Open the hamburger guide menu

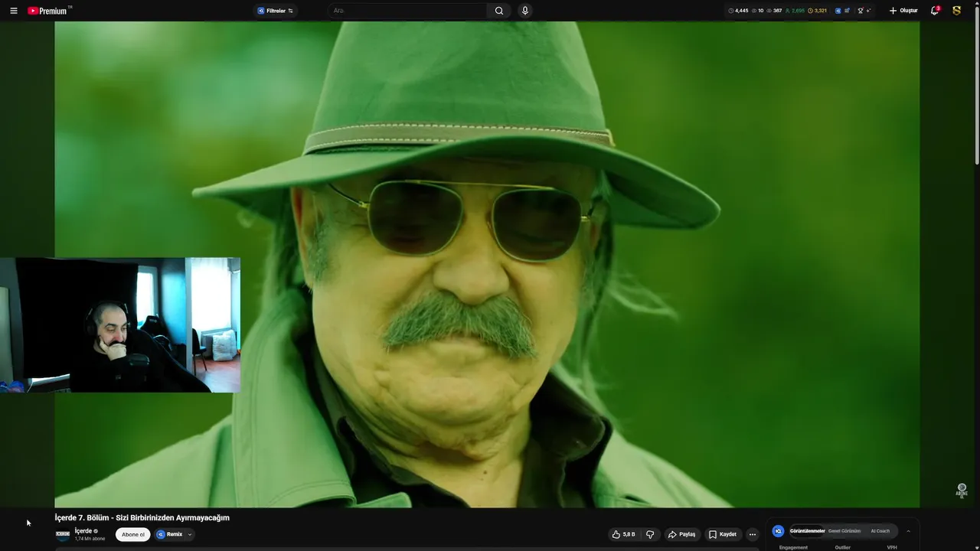pos(13,11)
